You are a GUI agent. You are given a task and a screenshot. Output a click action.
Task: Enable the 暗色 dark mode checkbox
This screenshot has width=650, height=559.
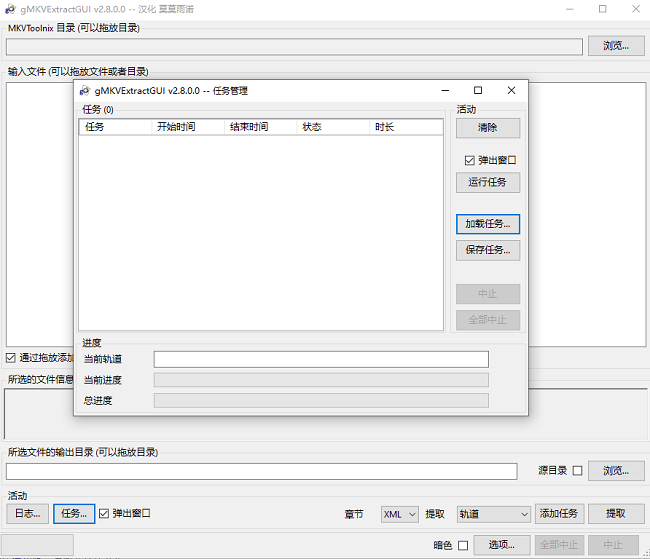[463, 545]
